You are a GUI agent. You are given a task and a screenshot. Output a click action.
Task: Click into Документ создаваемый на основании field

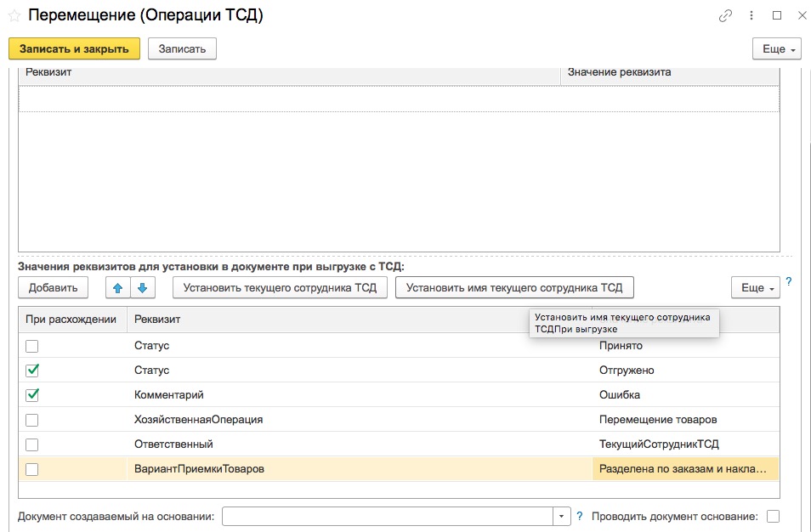(x=388, y=516)
